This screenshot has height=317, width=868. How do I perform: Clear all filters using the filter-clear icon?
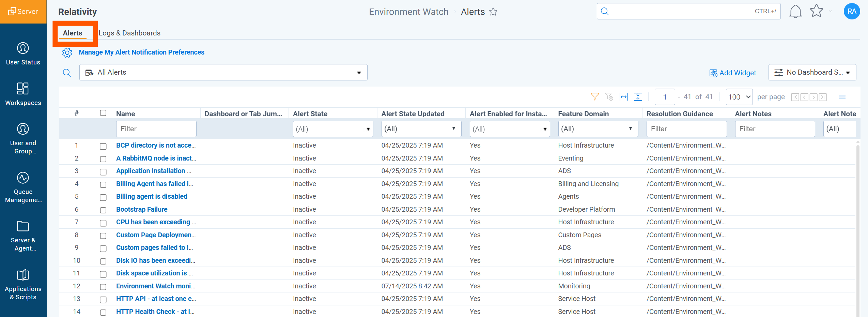click(x=609, y=96)
